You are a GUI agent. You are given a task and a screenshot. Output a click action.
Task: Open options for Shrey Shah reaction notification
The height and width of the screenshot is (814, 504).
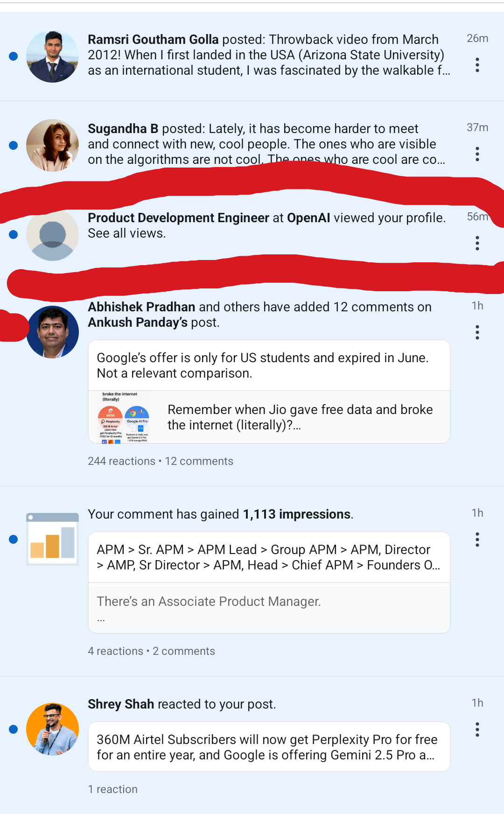477,730
